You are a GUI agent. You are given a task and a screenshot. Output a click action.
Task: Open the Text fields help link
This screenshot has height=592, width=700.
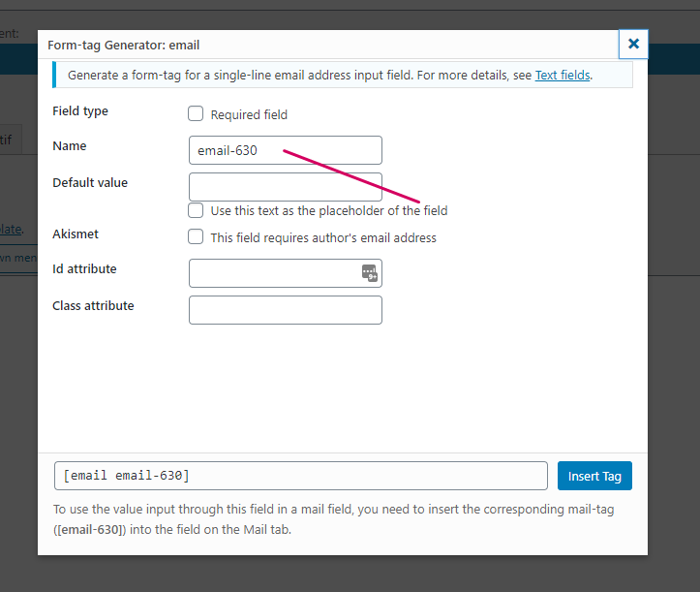pyautogui.click(x=562, y=75)
